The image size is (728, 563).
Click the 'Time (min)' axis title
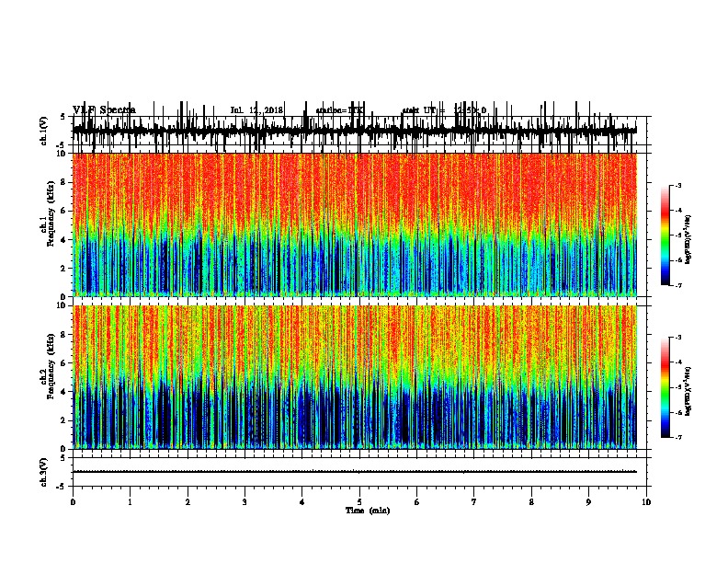click(x=368, y=511)
